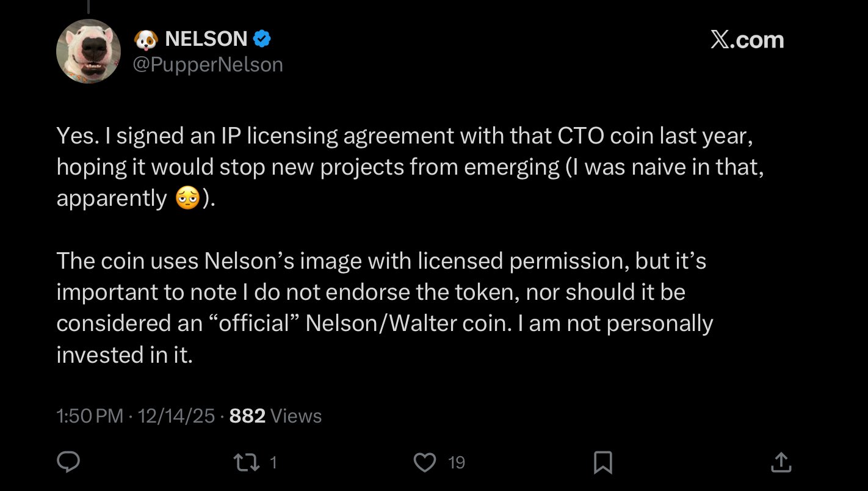Click the paragraph about not endorsing the token
Image resolution: width=868 pixels, height=491 pixels.
pos(385,307)
